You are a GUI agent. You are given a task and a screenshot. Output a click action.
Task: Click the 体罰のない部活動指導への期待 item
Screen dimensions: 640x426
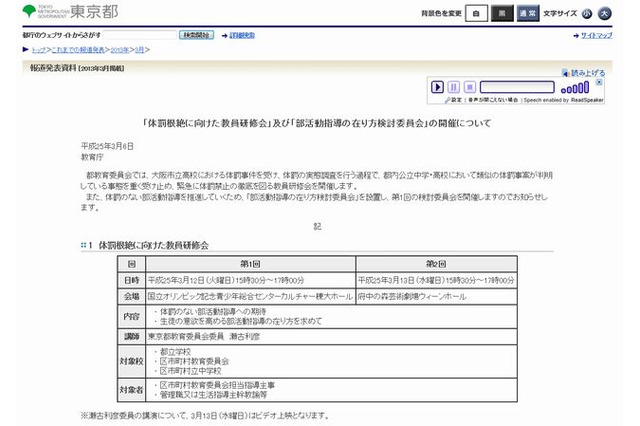[213, 311]
